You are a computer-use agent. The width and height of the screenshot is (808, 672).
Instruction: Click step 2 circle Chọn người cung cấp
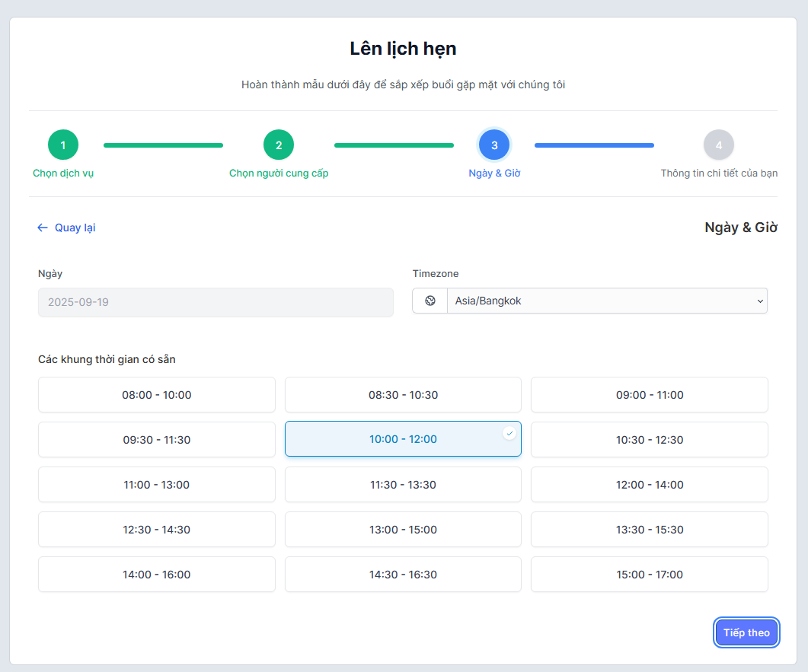pos(279,145)
